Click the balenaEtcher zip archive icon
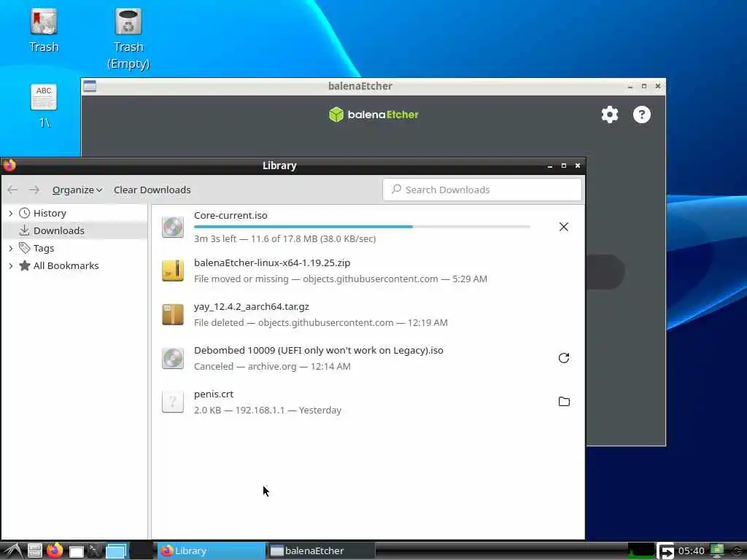Image resolution: width=747 pixels, height=560 pixels. tap(172, 271)
